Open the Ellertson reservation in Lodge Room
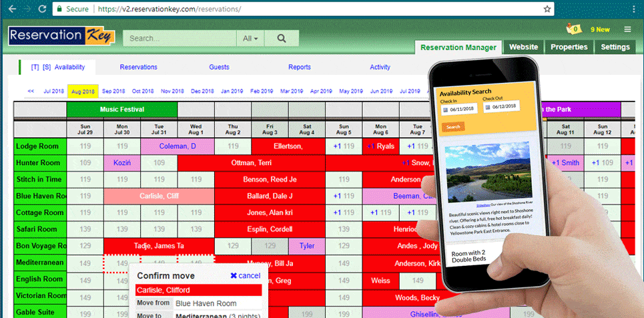The width and height of the screenshot is (644, 318). coord(288,146)
